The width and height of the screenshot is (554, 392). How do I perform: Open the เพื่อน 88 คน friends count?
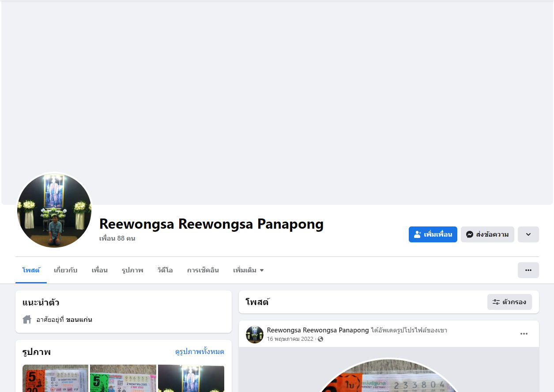pos(117,238)
